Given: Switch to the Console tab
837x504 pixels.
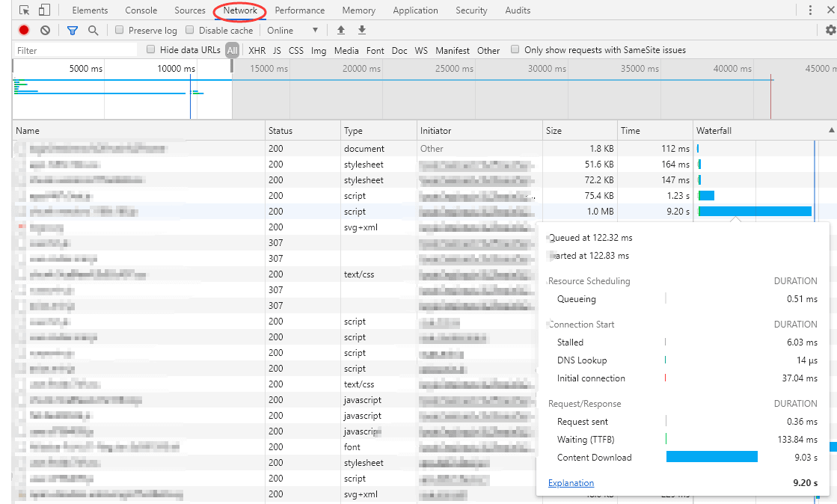Looking at the screenshot, I should 141,10.
